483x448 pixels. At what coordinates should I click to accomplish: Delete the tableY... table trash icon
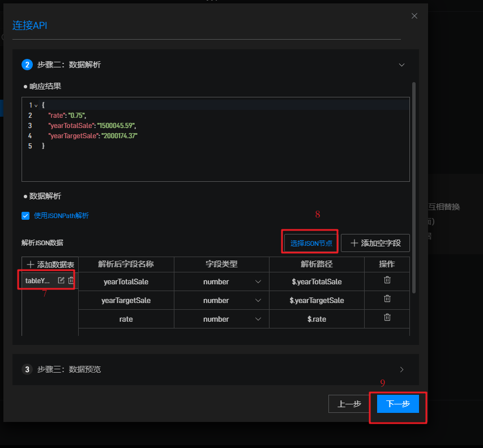(x=71, y=280)
